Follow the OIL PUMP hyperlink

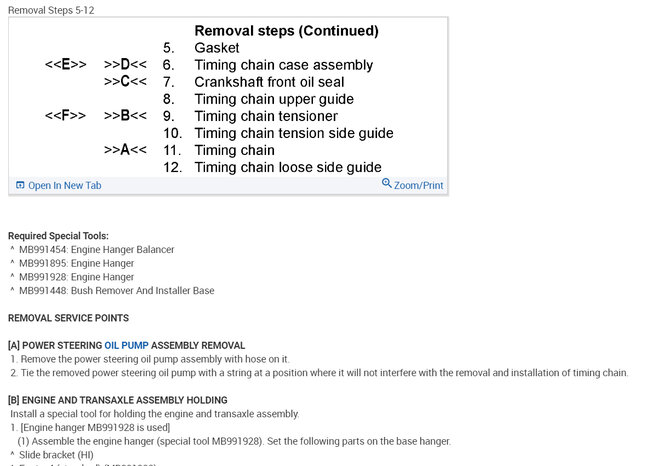pyautogui.click(x=126, y=345)
